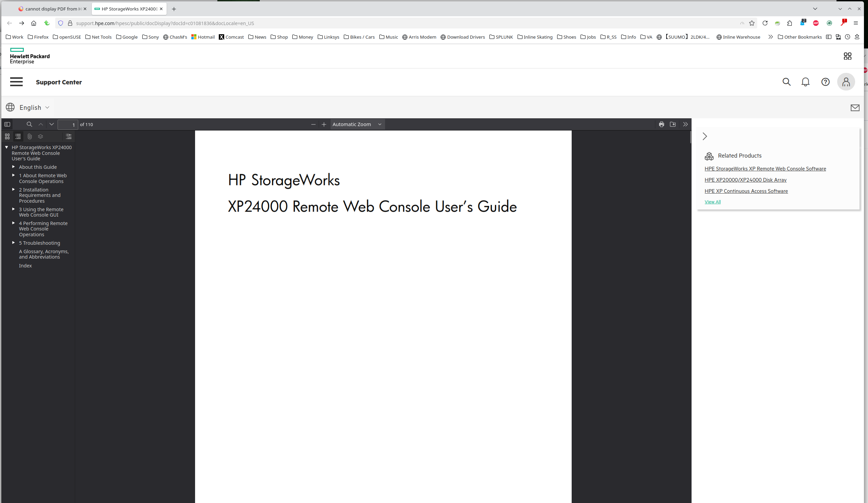Save the PDF document
The width and height of the screenshot is (868, 503).
tap(673, 124)
